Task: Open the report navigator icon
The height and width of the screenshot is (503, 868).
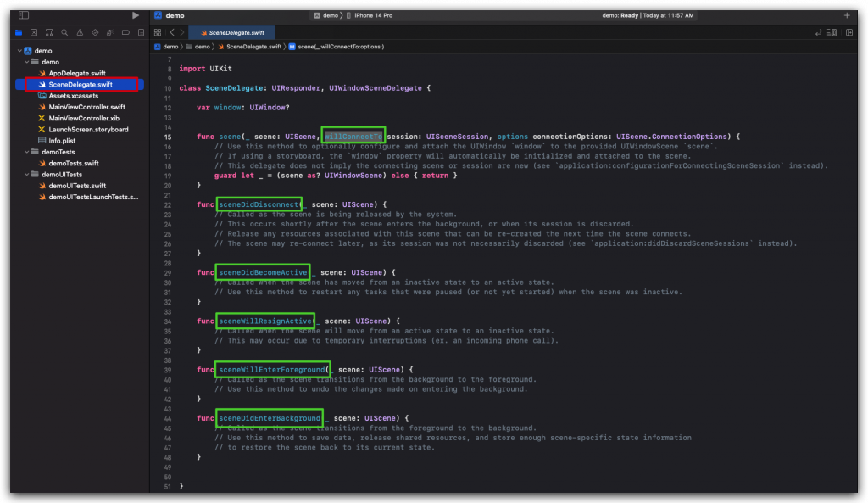Action: coord(142,33)
